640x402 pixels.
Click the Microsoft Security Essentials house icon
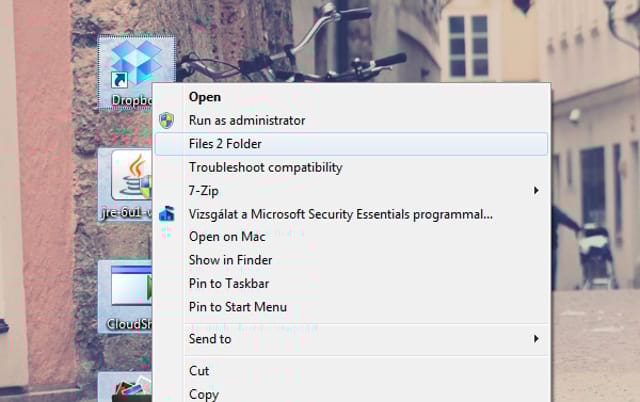point(167,214)
